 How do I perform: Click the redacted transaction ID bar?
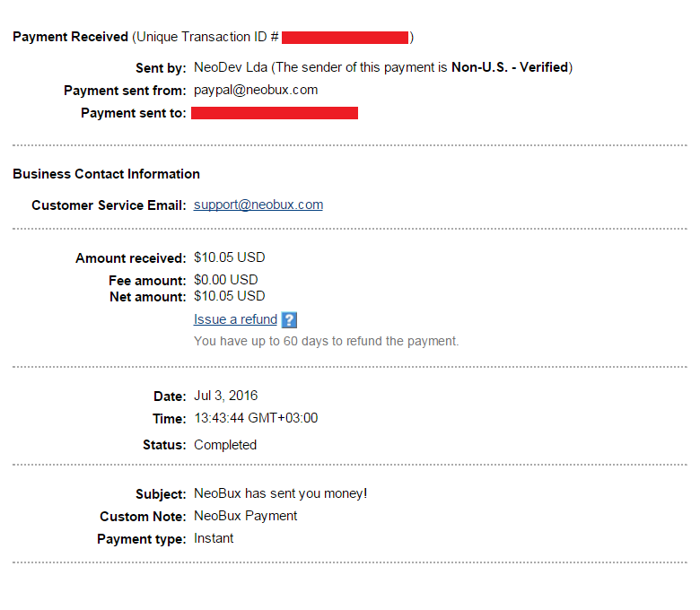pyautogui.click(x=346, y=38)
